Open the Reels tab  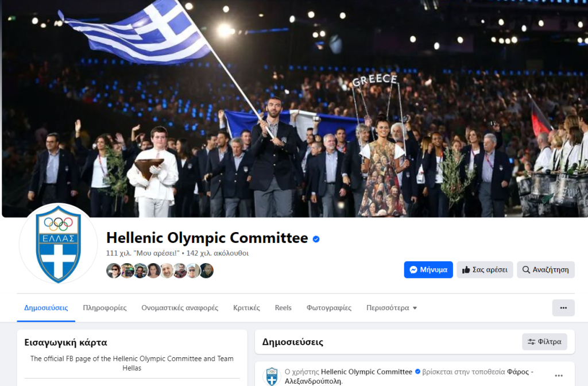283,308
